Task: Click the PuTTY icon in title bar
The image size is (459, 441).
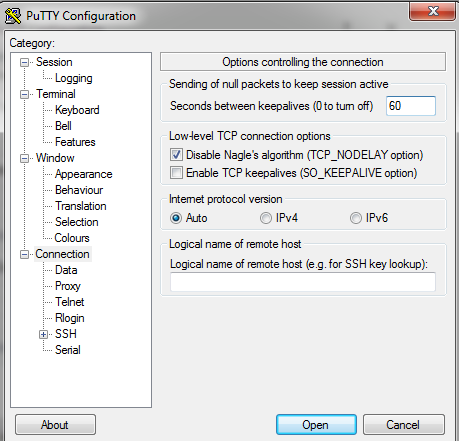Action: tap(13, 16)
